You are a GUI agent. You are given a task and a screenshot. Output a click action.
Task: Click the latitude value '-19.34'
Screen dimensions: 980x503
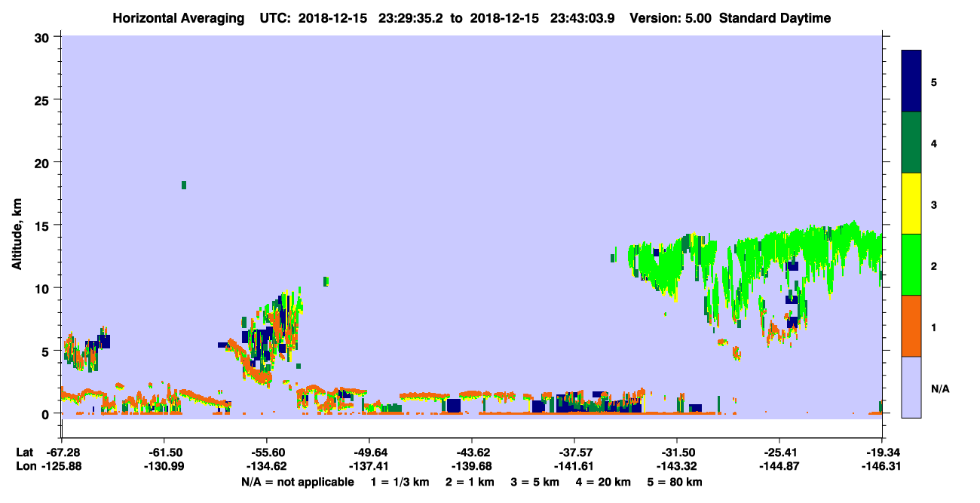[x=882, y=452]
